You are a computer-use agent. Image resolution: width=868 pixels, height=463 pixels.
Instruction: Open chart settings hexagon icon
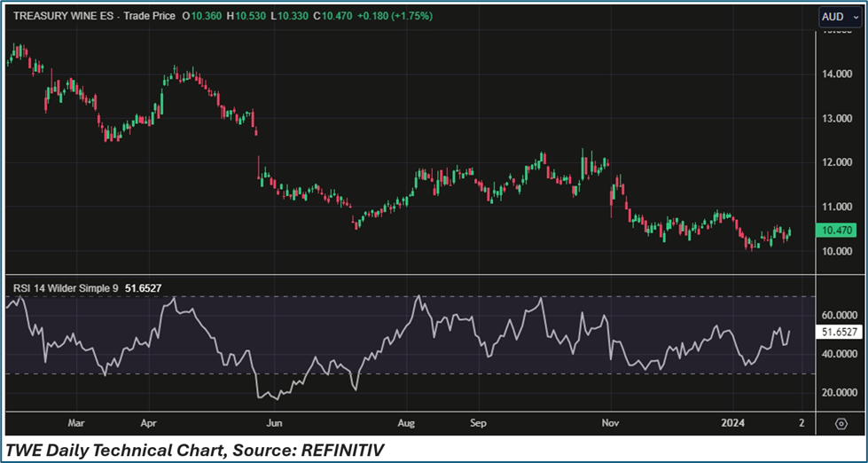coord(841,424)
